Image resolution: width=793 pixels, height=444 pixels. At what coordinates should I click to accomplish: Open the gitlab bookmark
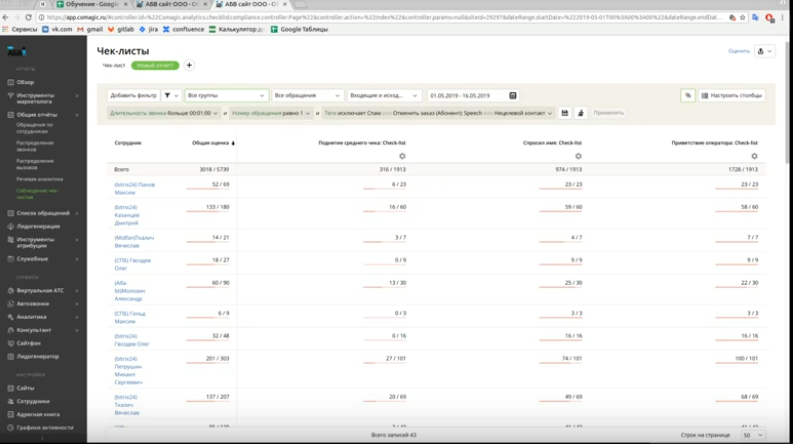click(x=121, y=29)
